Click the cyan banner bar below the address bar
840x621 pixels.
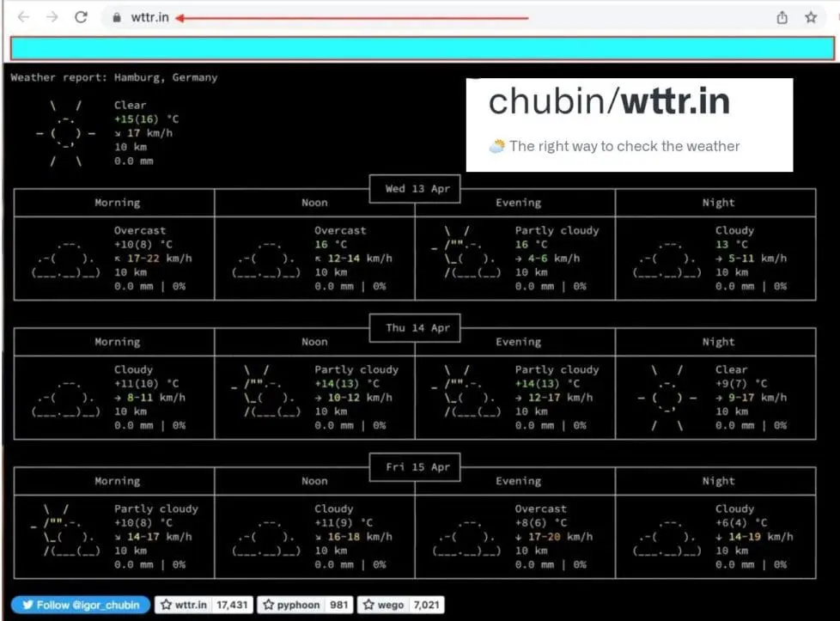pos(421,48)
